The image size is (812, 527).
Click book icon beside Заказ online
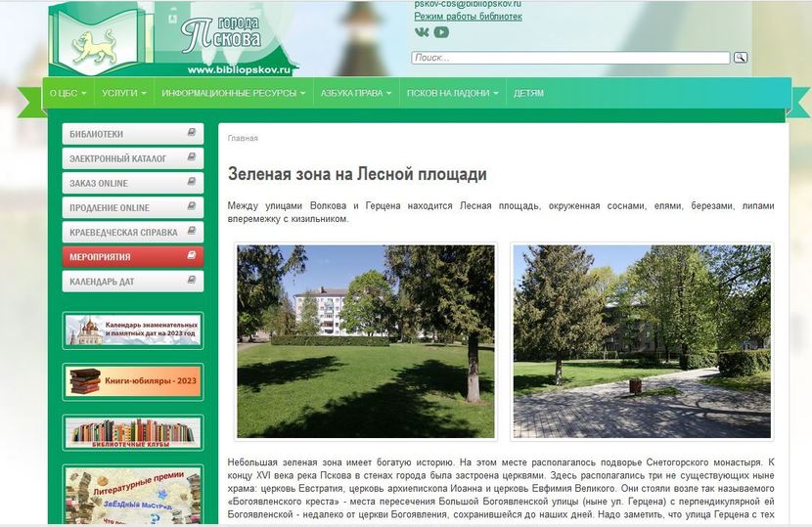coord(192,182)
